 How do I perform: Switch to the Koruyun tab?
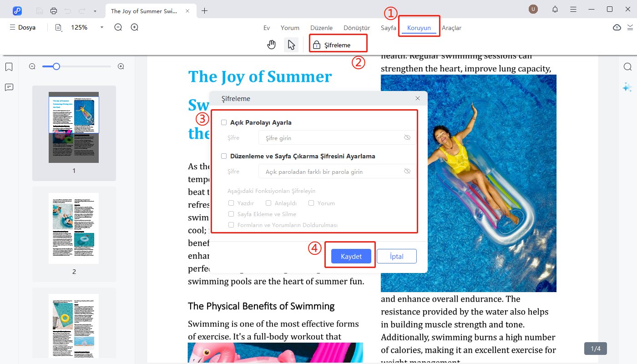coord(418,27)
